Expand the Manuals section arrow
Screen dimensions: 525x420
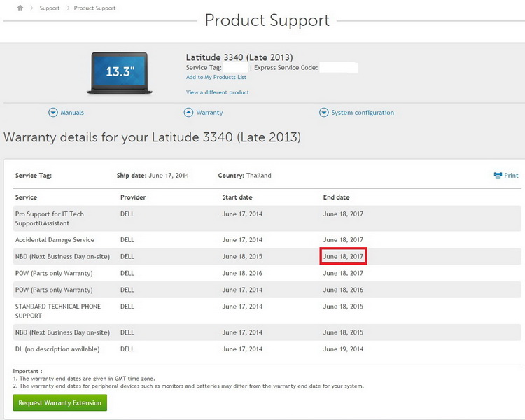point(53,113)
